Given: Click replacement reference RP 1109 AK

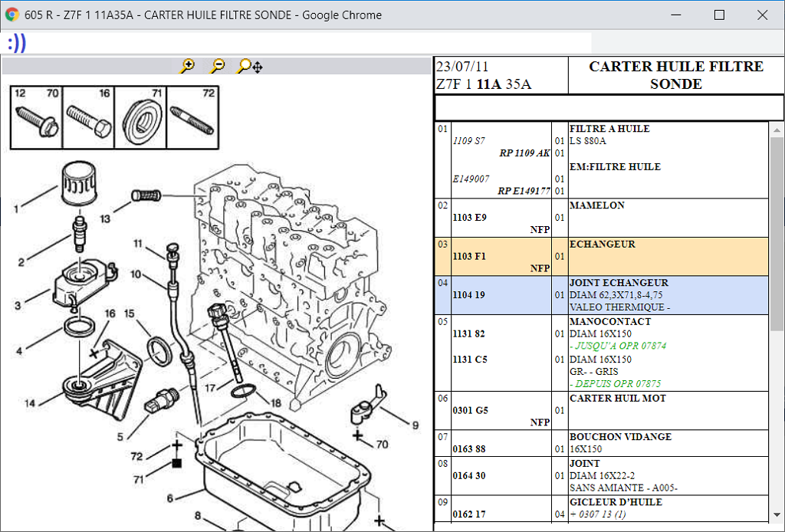Looking at the screenshot, I should pyautogui.click(x=524, y=153).
